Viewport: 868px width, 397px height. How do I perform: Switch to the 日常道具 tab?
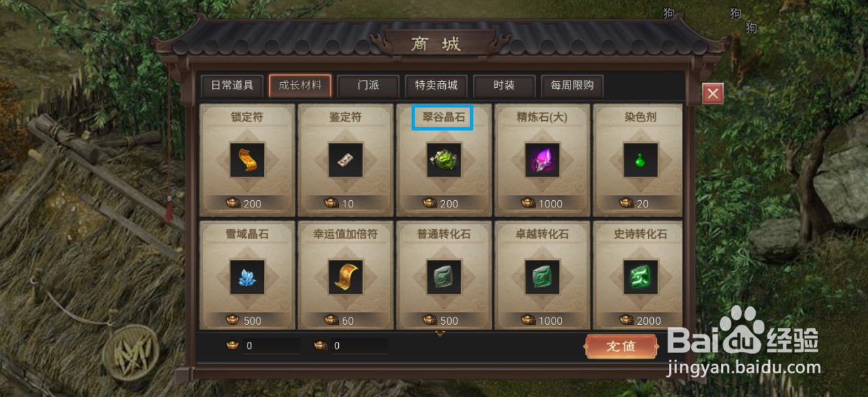pos(232,86)
